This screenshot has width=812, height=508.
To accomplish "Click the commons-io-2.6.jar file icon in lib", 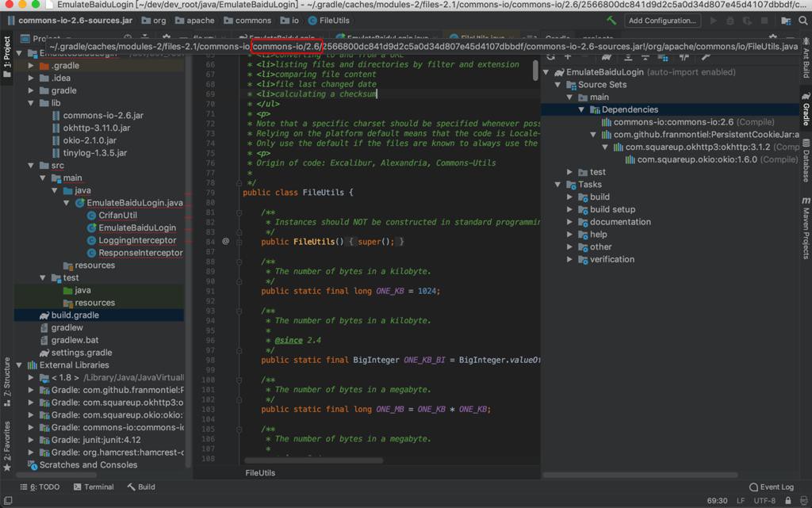I will click(x=56, y=116).
